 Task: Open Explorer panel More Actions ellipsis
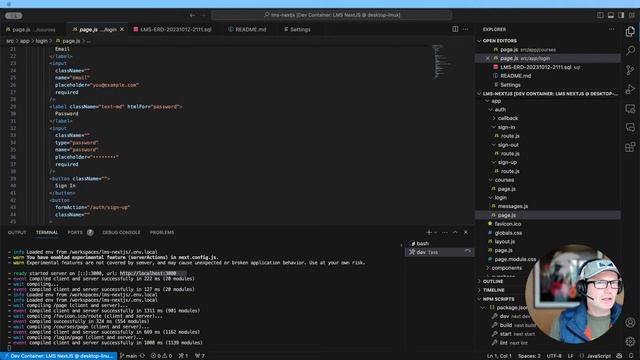coord(611,29)
